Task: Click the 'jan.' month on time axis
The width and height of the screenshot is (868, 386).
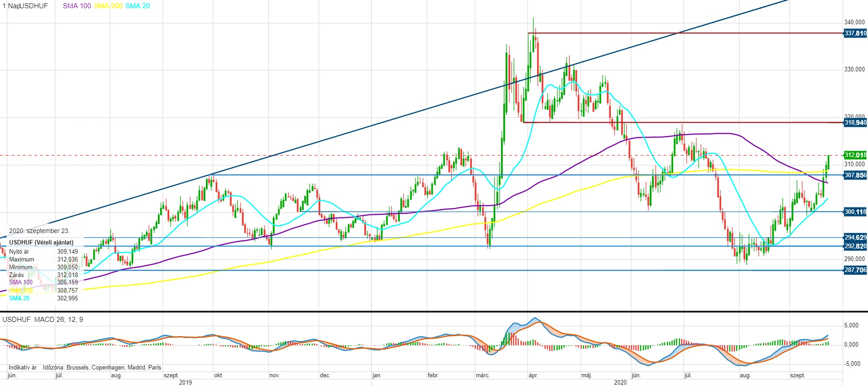Action: pyautogui.click(x=377, y=375)
